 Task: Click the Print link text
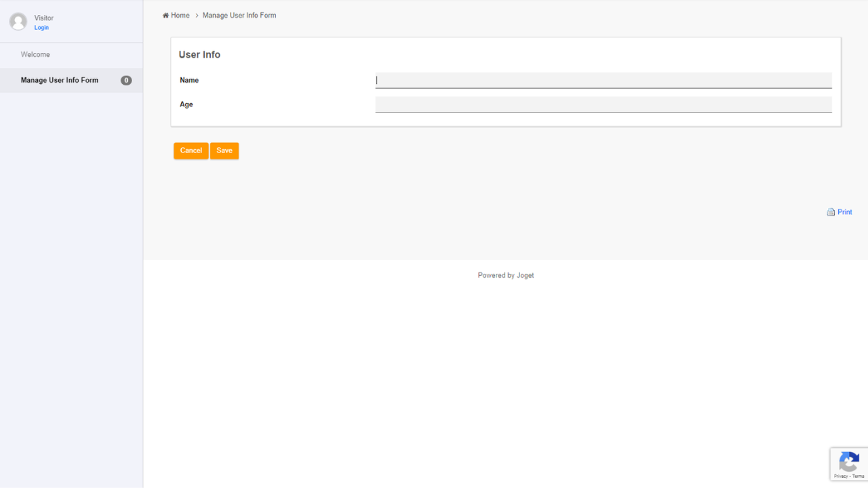click(845, 212)
